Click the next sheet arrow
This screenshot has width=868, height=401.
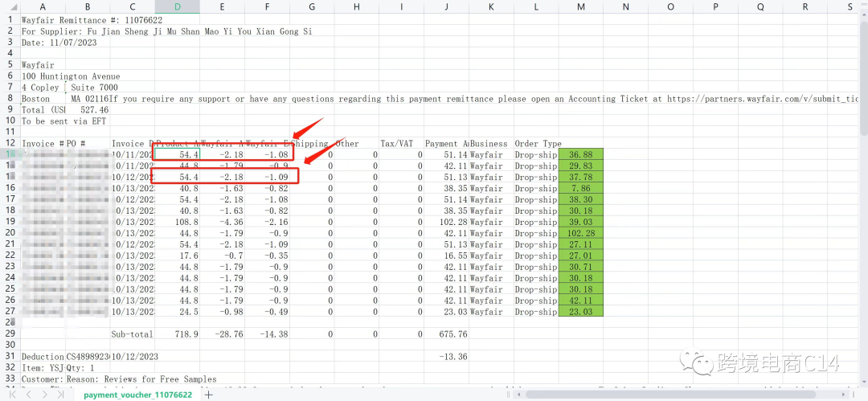point(43,395)
